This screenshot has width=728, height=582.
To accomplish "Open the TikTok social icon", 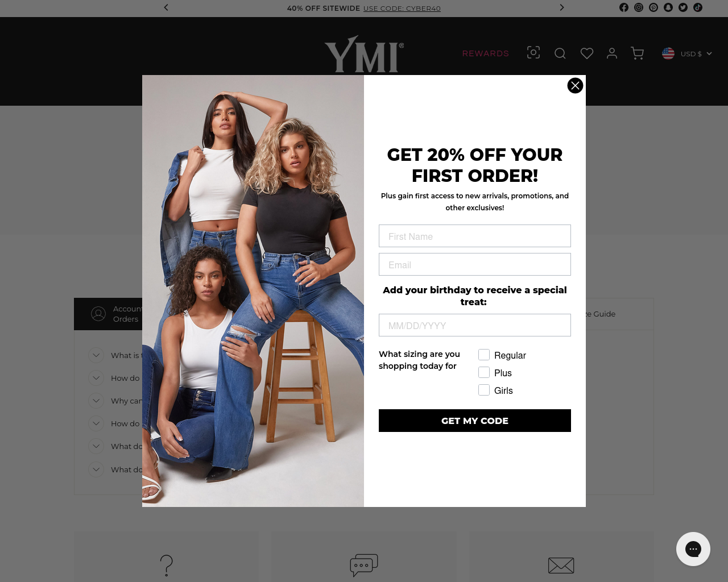I will [698, 7].
